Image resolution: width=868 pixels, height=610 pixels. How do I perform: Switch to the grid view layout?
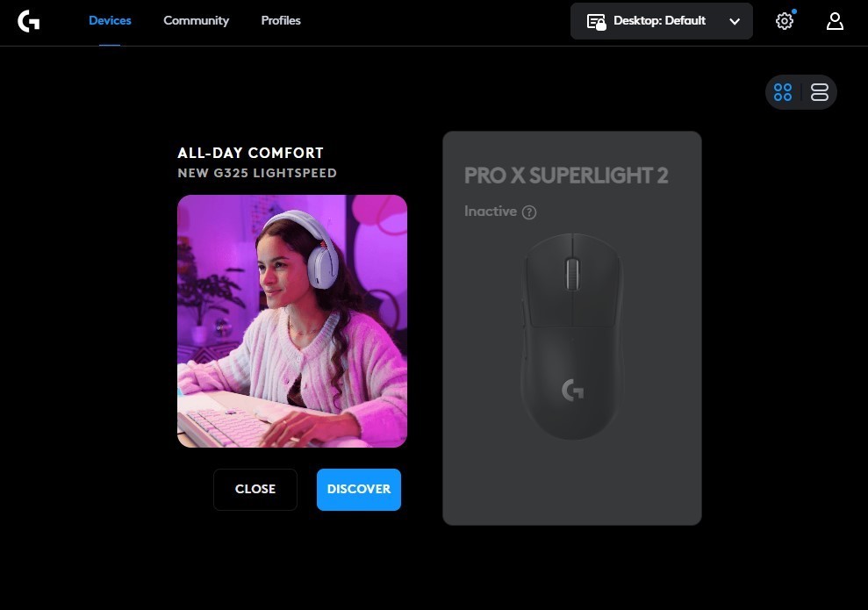tap(783, 92)
